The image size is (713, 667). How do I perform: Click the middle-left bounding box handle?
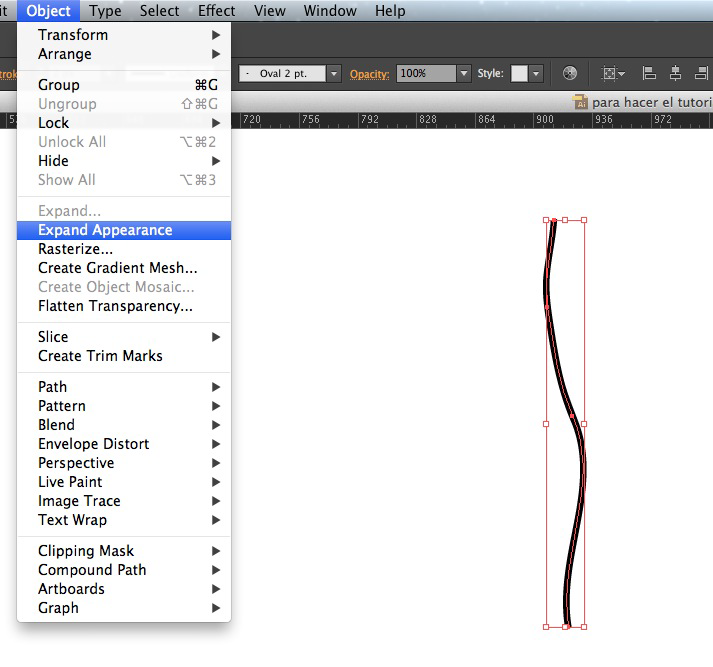546,424
